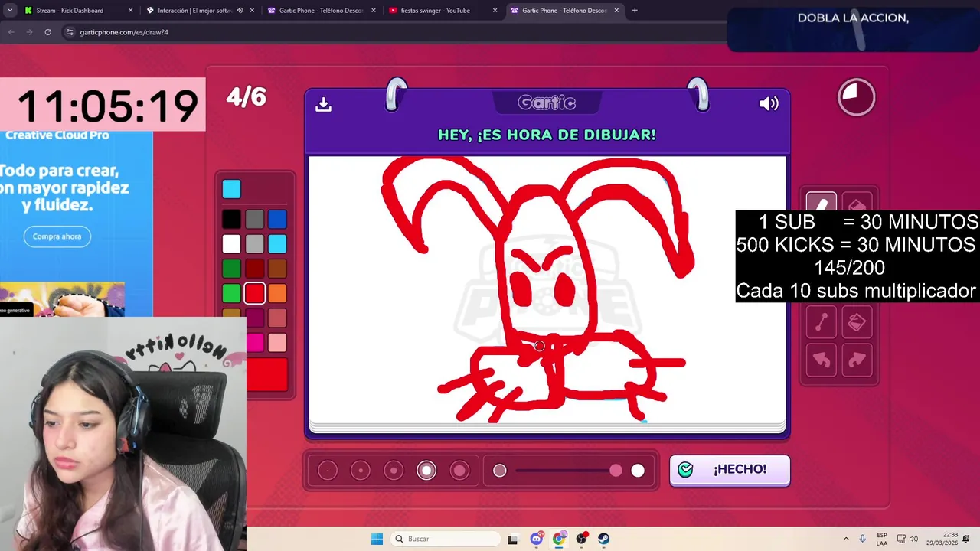Open volume settings in system tray

coord(913,539)
